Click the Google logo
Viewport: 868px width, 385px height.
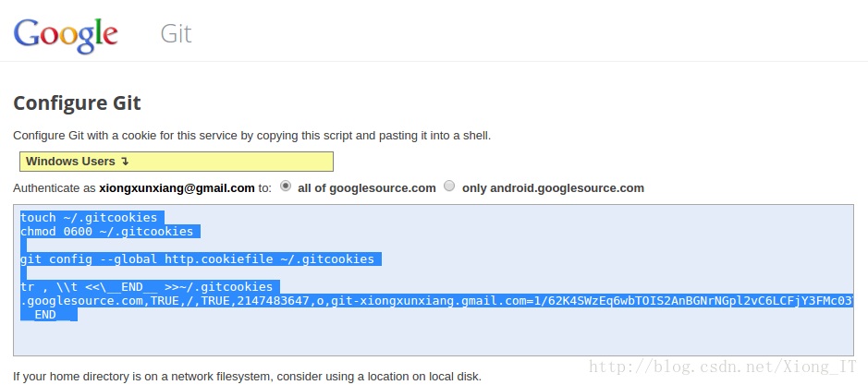click(x=66, y=34)
